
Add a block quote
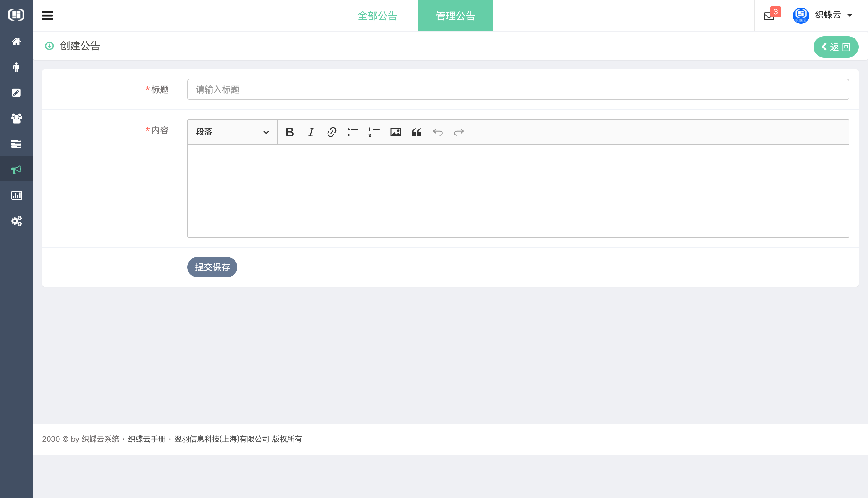click(x=416, y=132)
